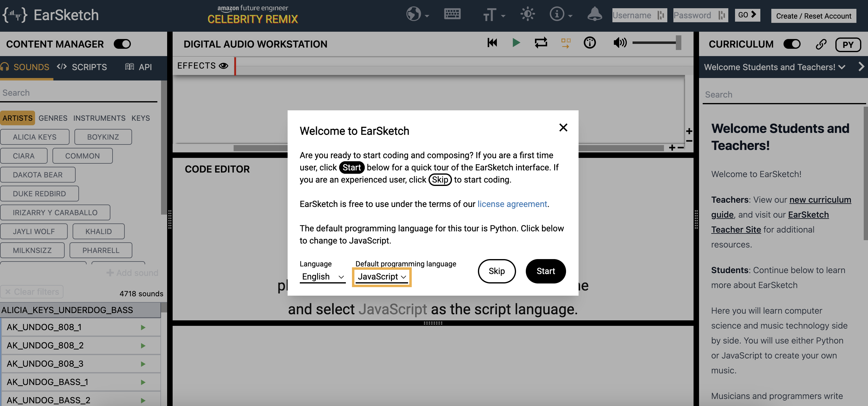The image size is (868, 406).
Task: Click the DAW volume speaker icon
Action: [x=619, y=43]
